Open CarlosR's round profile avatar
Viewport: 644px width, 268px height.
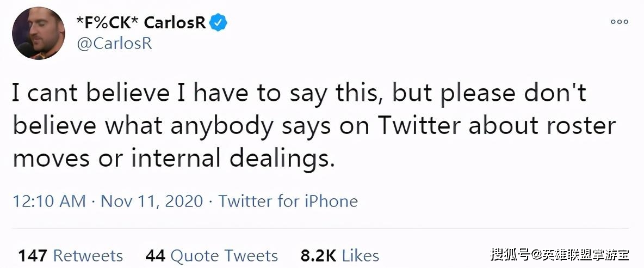tap(39, 33)
